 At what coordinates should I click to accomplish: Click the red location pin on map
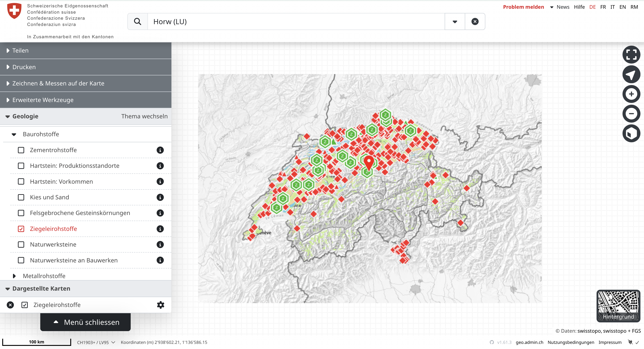coord(369,162)
